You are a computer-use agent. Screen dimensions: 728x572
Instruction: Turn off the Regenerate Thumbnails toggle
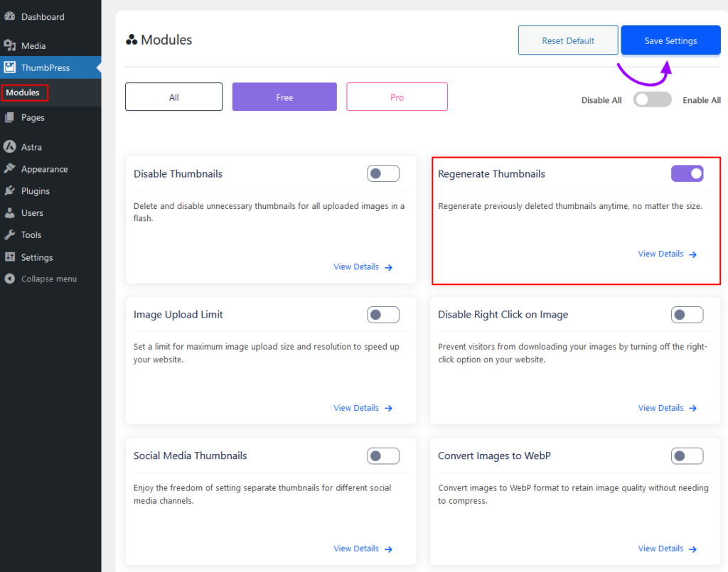687,173
